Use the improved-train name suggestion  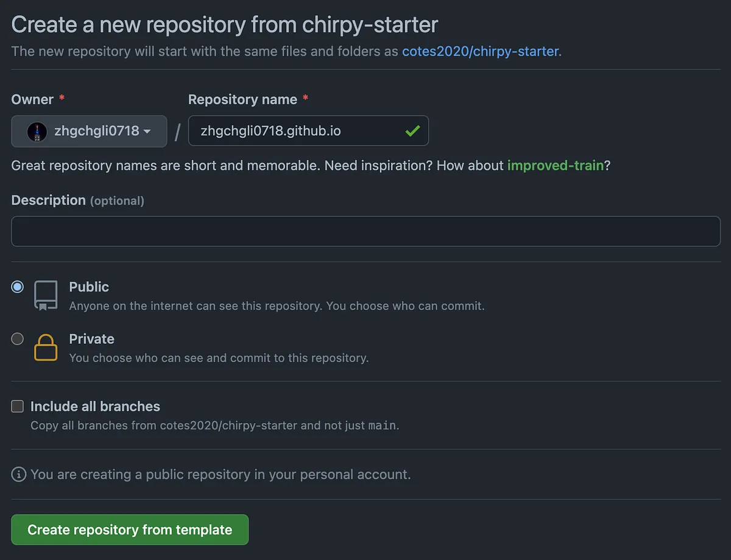coord(555,166)
